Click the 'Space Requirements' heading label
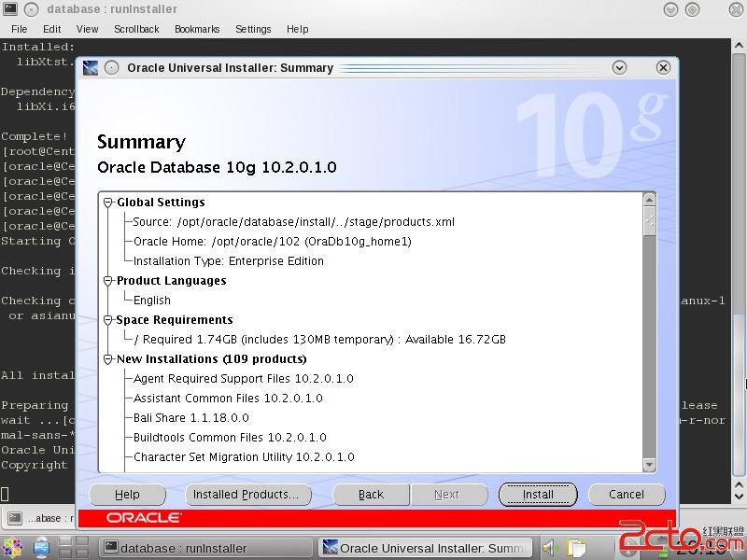This screenshot has width=747, height=560. point(175,320)
